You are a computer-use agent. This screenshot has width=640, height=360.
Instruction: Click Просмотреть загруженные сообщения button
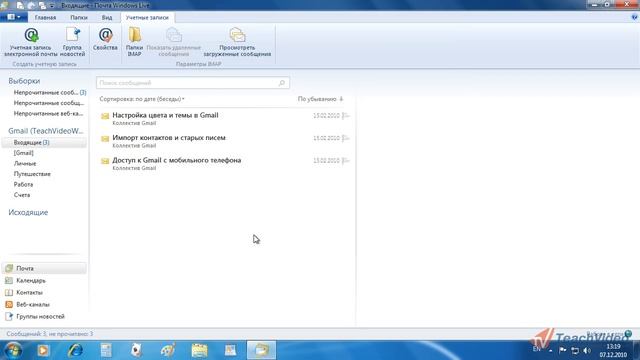237,42
